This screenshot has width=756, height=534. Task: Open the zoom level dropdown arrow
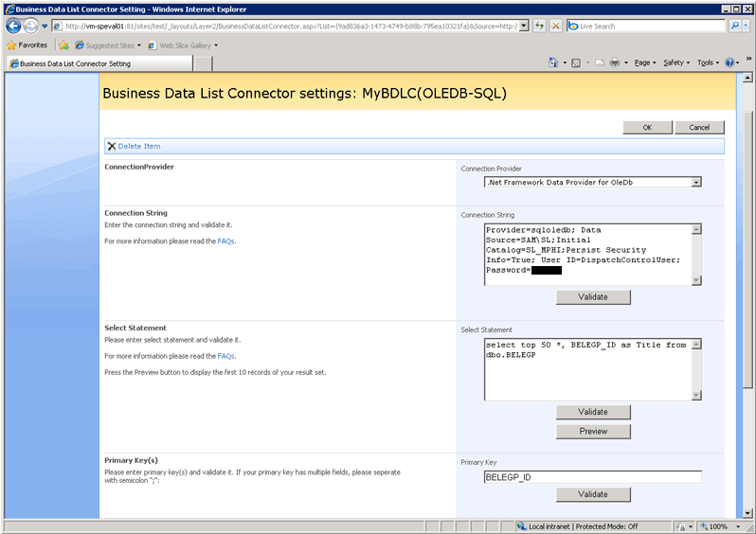[738, 526]
